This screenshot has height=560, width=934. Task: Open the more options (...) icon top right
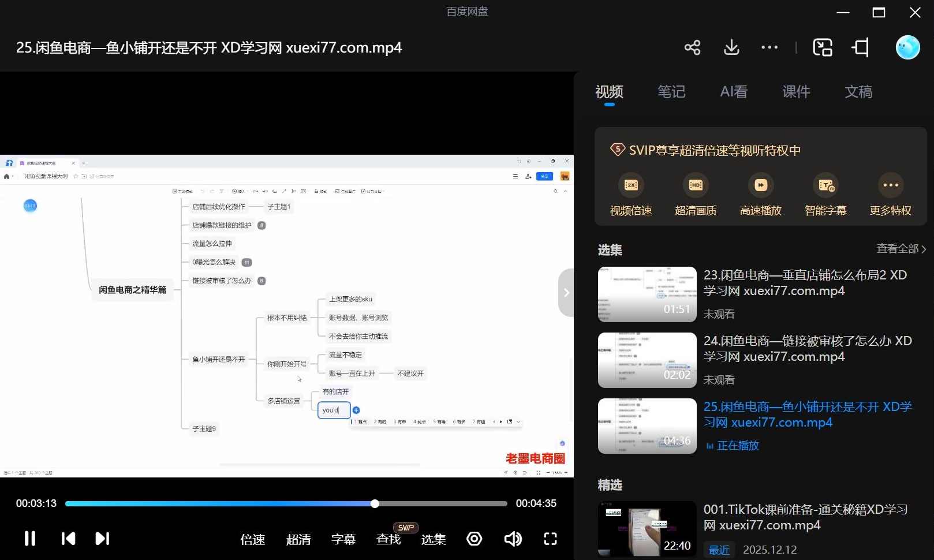click(769, 47)
